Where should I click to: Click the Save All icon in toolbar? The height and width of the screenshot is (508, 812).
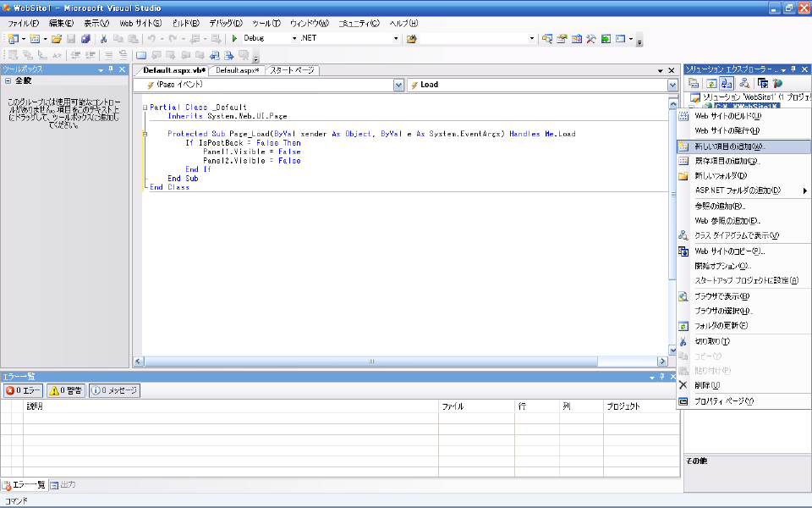[85, 39]
